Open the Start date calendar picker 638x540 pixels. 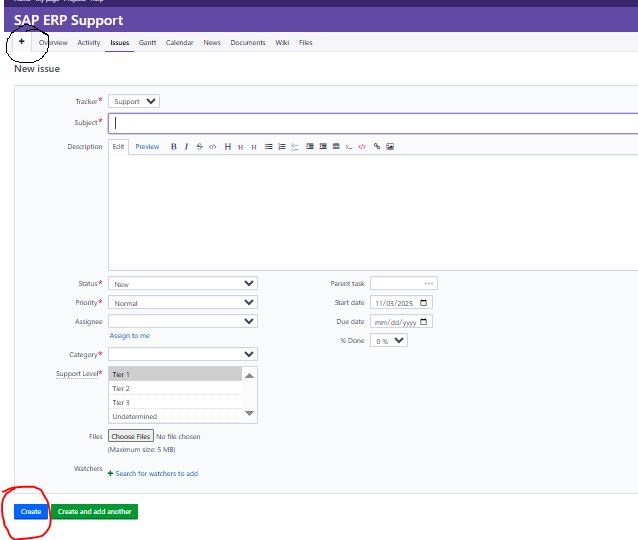coord(425,303)
